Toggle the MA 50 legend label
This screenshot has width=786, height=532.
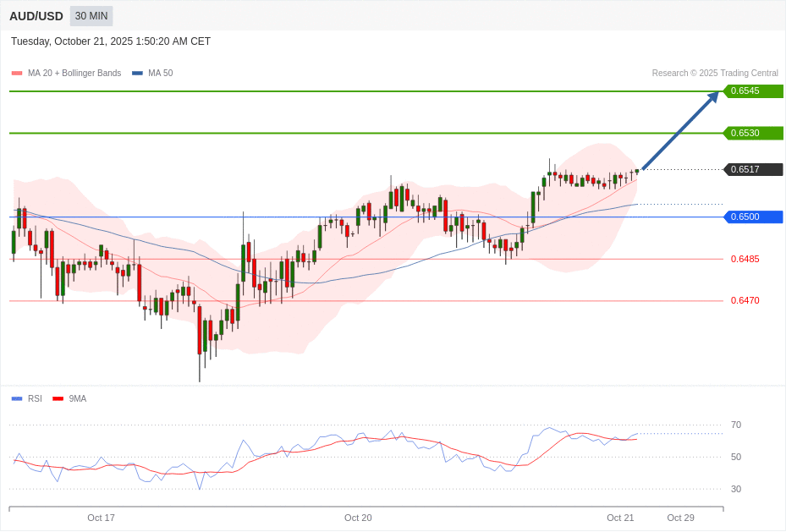click(160, 74)
